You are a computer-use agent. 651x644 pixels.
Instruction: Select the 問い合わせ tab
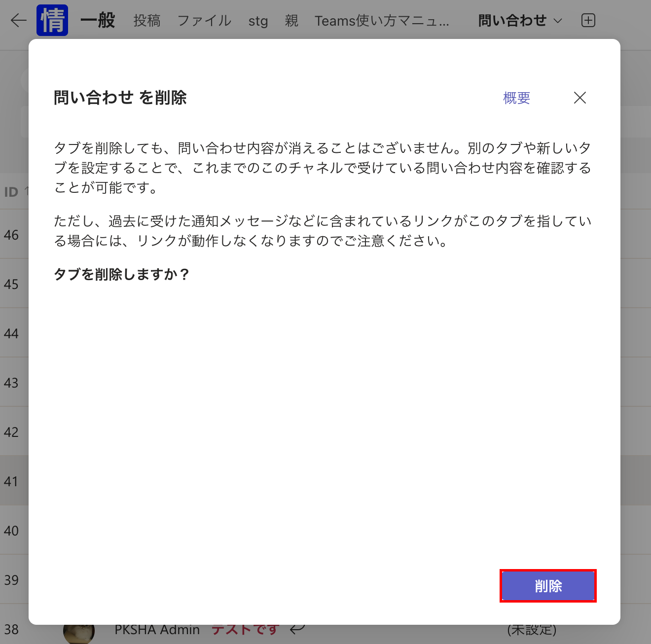point(512,21)
